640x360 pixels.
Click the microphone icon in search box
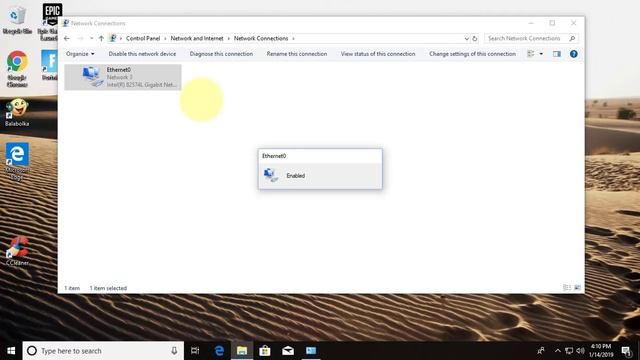click(x=174, y=351)
